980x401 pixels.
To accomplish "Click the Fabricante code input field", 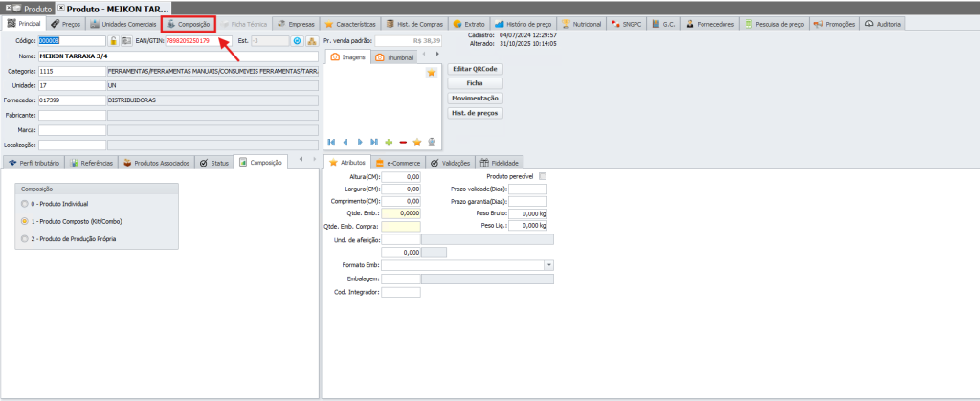I will coord(72,115).
